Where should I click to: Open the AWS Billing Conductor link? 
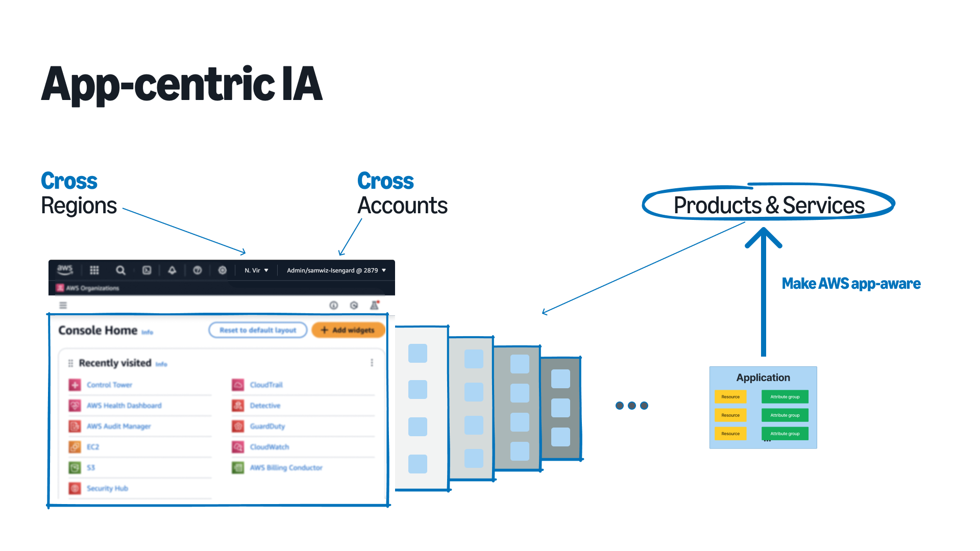[286, 467]
